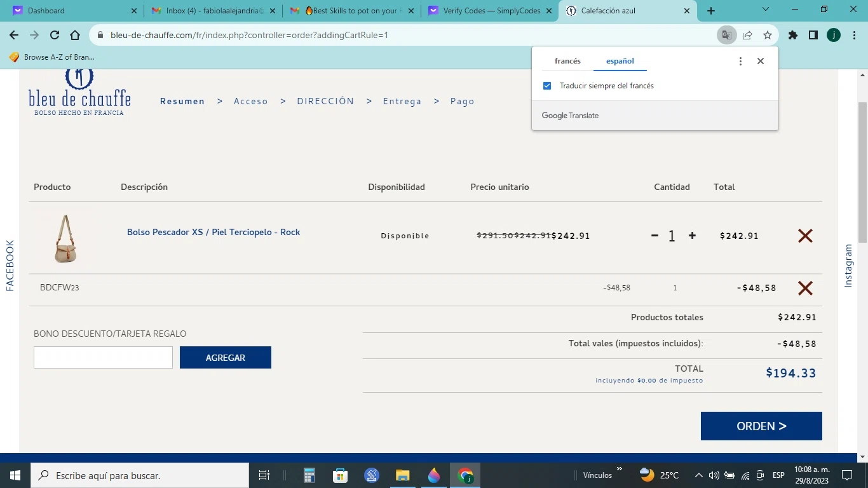Increase quantity with the plus button

(692, 236)
